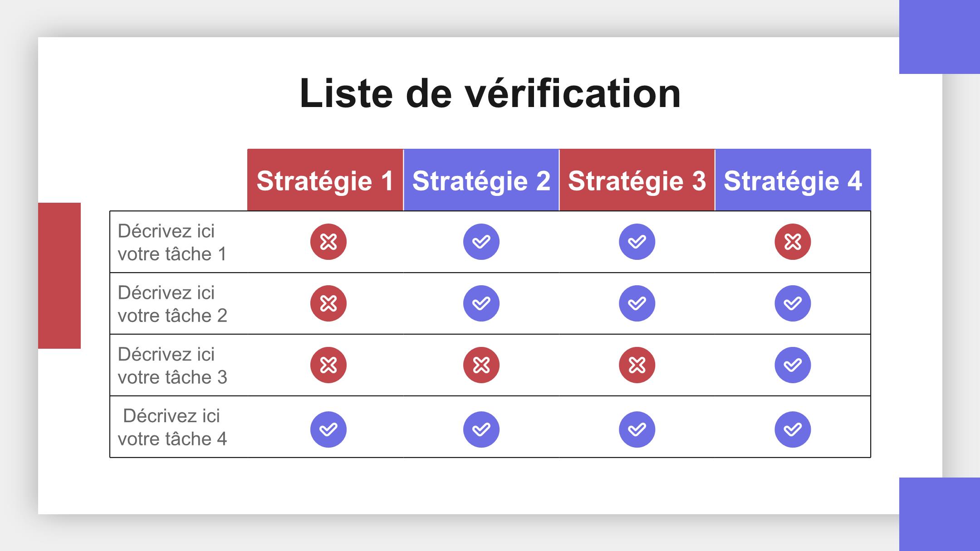Click the check icon for tâche 4 Stratégie 1

pyautogui.click(x=328, y=429)
